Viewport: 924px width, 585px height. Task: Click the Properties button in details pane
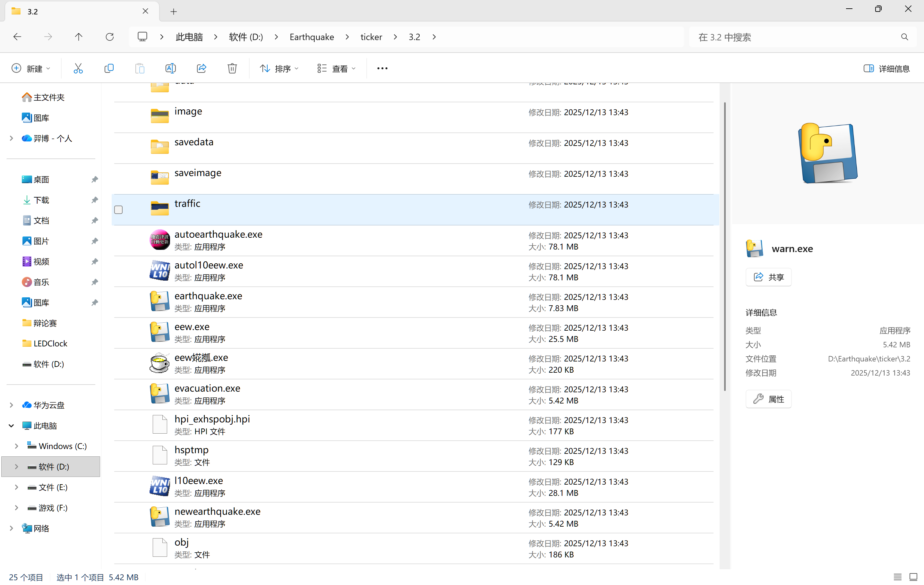point(769,399)
